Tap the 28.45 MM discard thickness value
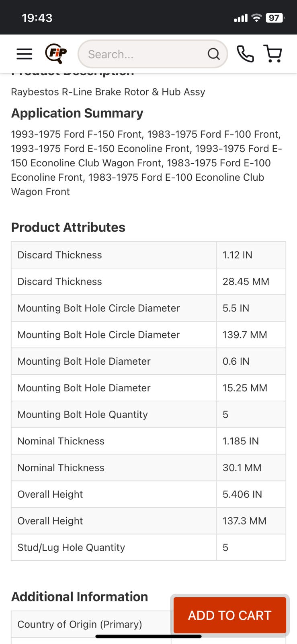 (246, 282)
